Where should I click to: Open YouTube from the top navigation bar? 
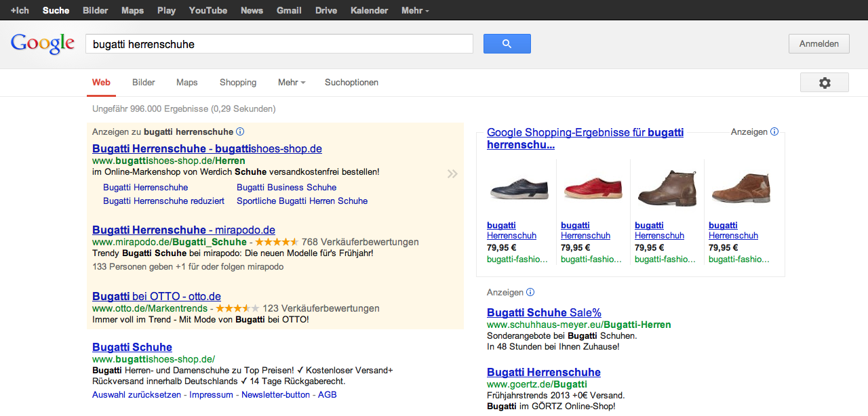coord(208,10)
